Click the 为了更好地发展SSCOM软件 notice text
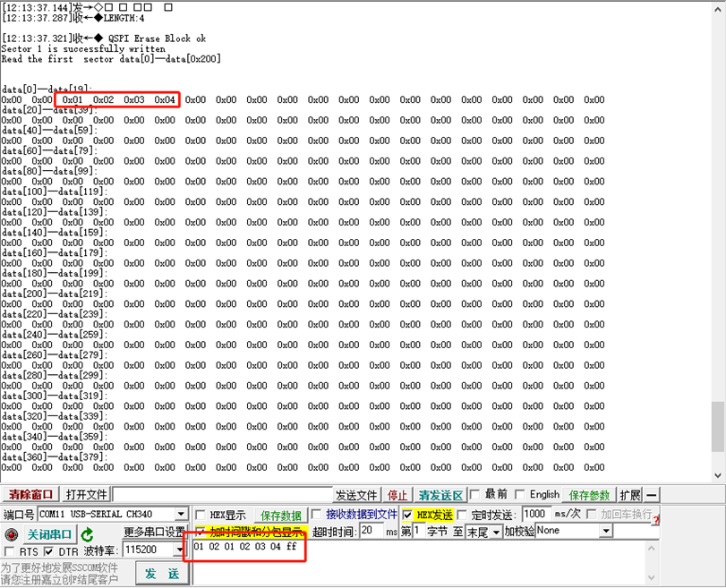726x588 pixels. coord(59,567)
